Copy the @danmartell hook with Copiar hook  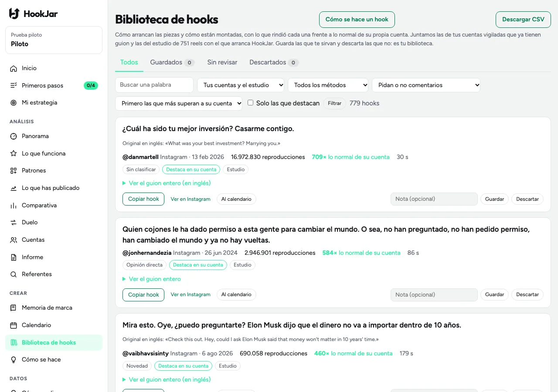143,199
